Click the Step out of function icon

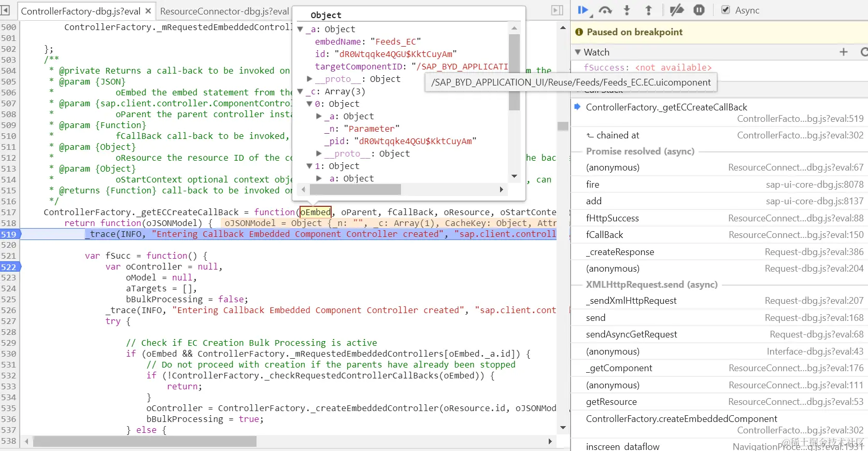648,10
